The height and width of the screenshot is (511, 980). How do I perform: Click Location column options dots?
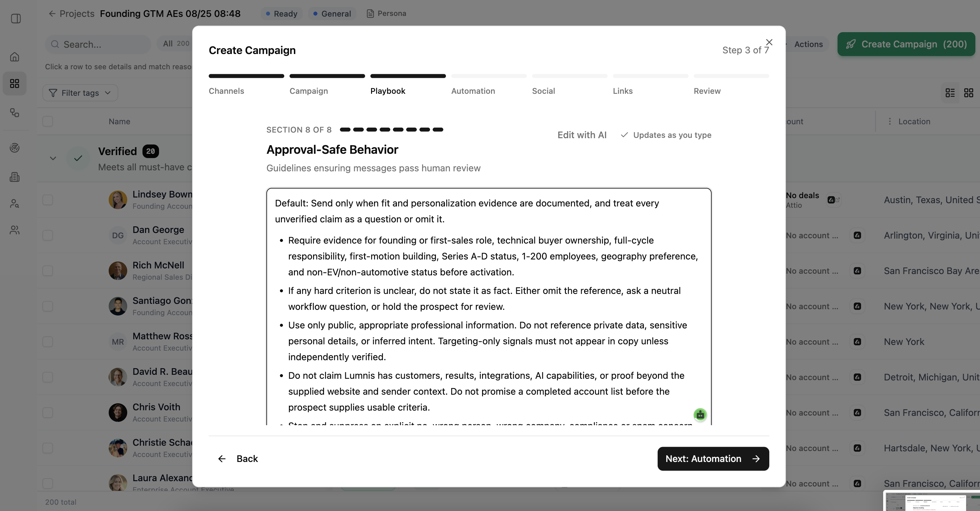coord(890,121)
